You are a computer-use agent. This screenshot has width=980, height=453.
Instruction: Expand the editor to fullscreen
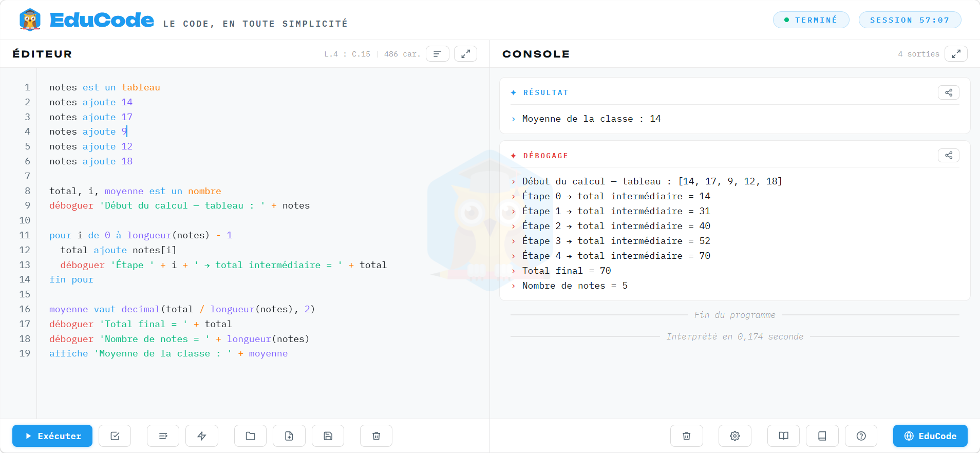[x=465, y=54]
